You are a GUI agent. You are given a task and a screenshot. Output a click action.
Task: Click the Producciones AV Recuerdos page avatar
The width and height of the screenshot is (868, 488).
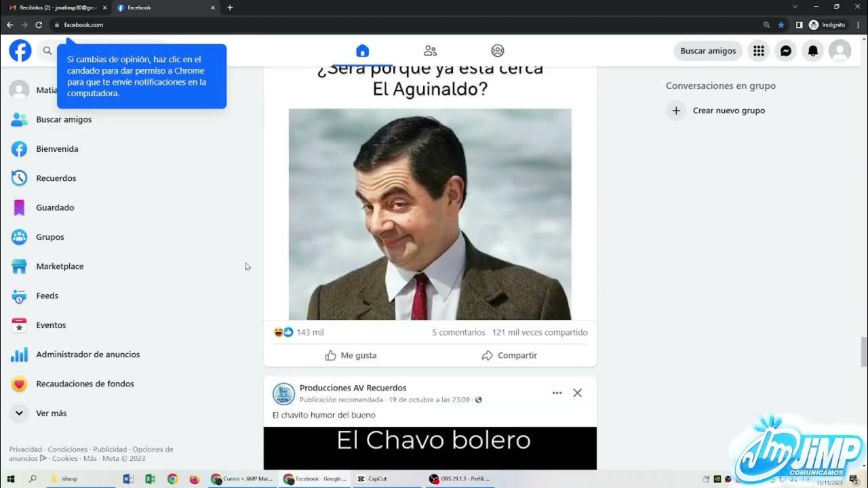coord(283,394)
